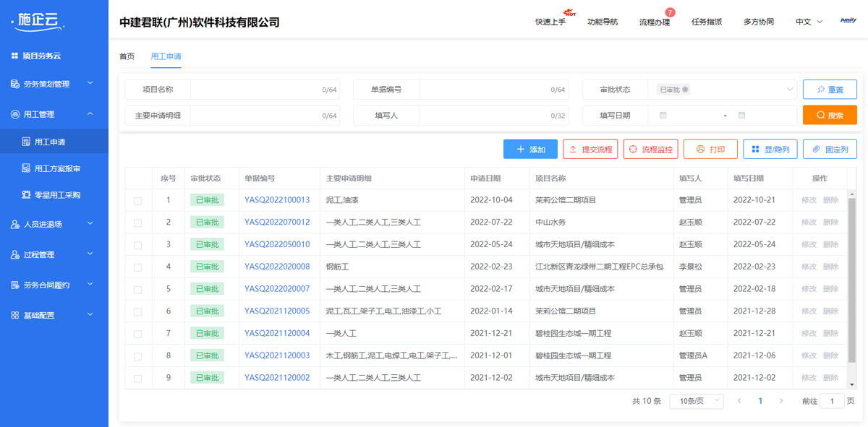Click the 打印 print button

pos(710,150)
